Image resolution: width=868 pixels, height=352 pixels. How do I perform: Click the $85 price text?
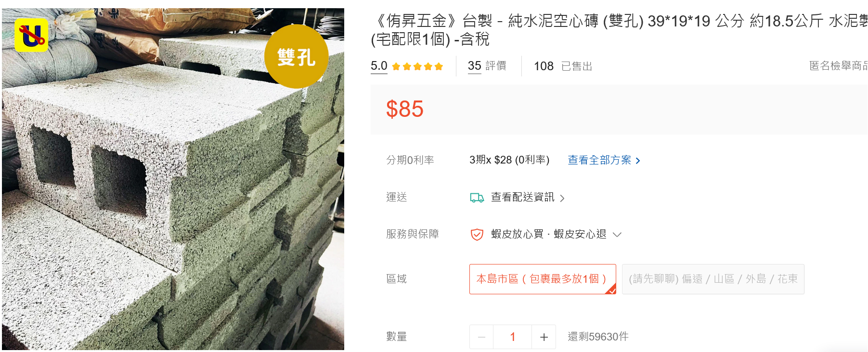pyautogui.click(x=404, y=109)
